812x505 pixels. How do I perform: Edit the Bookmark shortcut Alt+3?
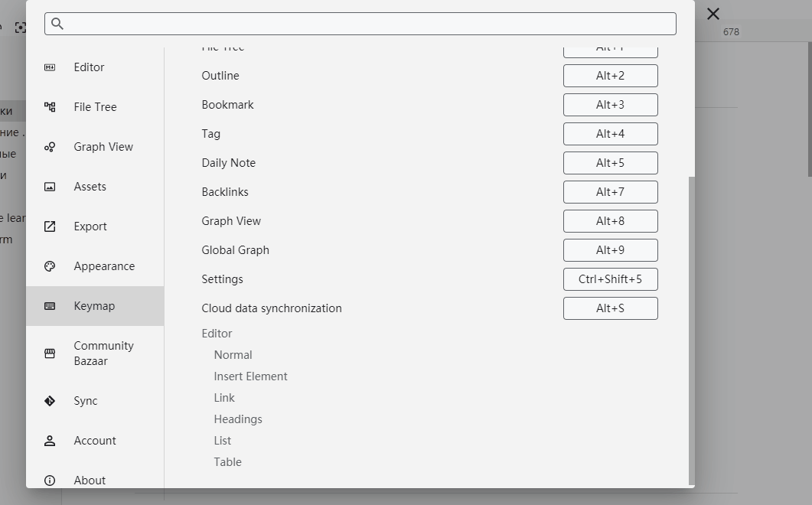click(x=611, y=105)
